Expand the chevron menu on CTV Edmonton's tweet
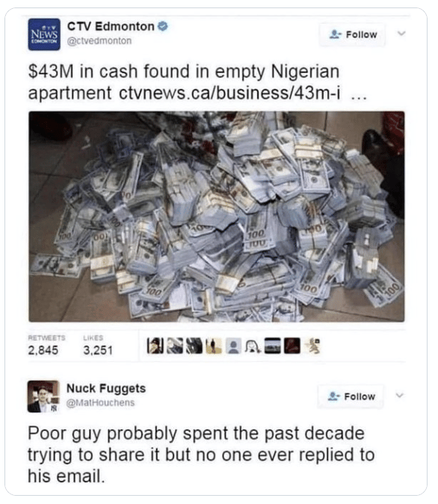The height and width of the screenshot is (504, 438). (x=401, y=33)
